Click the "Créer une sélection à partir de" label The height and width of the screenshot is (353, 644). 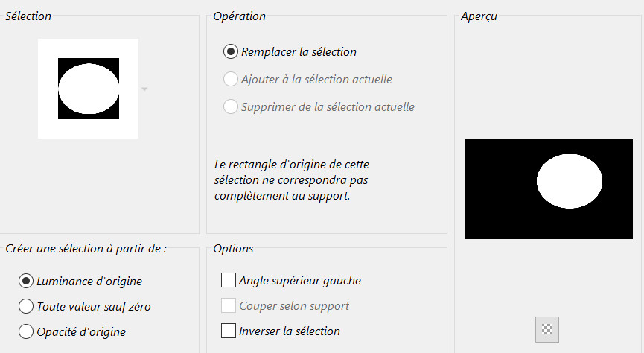coord(86,248)
